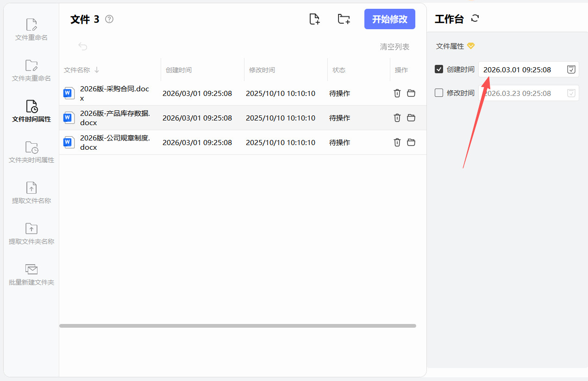Switch to 文件重命名 in sidebar
588x381 pixels.
click(x=31, y=30)
